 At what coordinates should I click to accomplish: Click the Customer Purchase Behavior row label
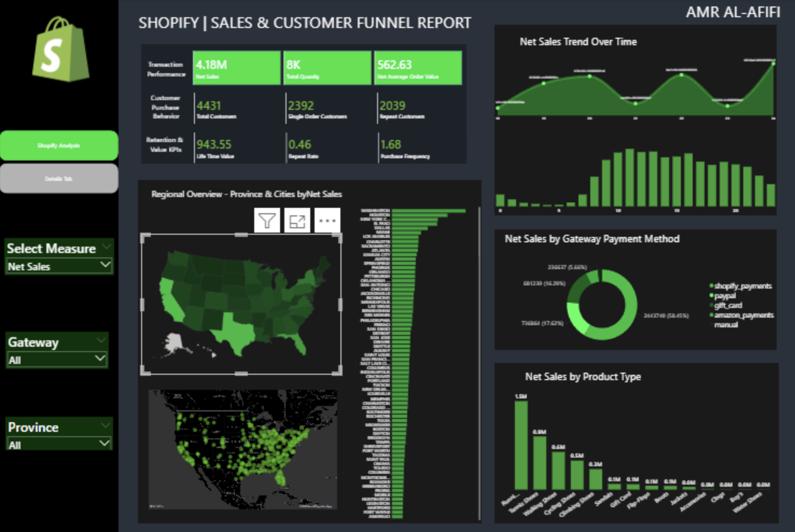(x=165, y=107)
